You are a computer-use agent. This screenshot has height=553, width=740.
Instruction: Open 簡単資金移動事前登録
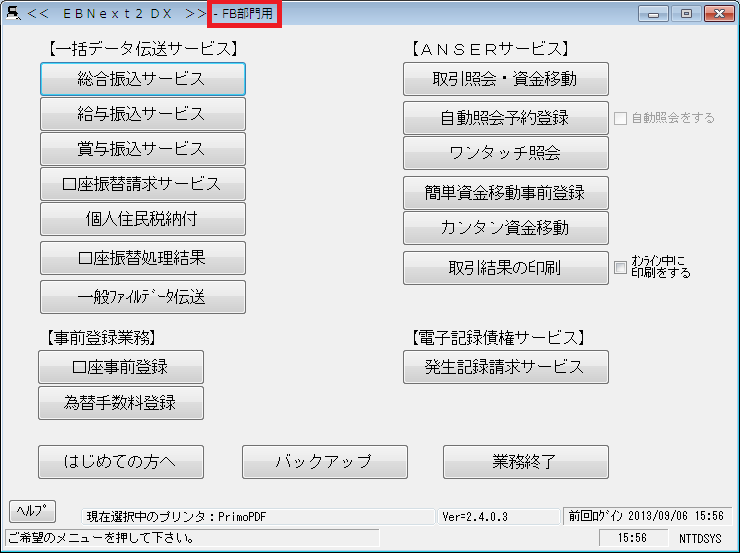click(506, 193)
